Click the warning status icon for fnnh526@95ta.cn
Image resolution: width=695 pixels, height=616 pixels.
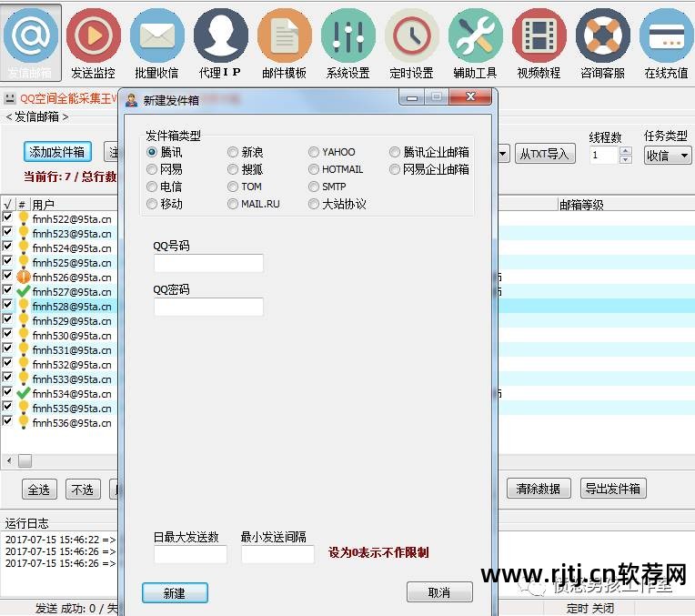pos(23,277)
